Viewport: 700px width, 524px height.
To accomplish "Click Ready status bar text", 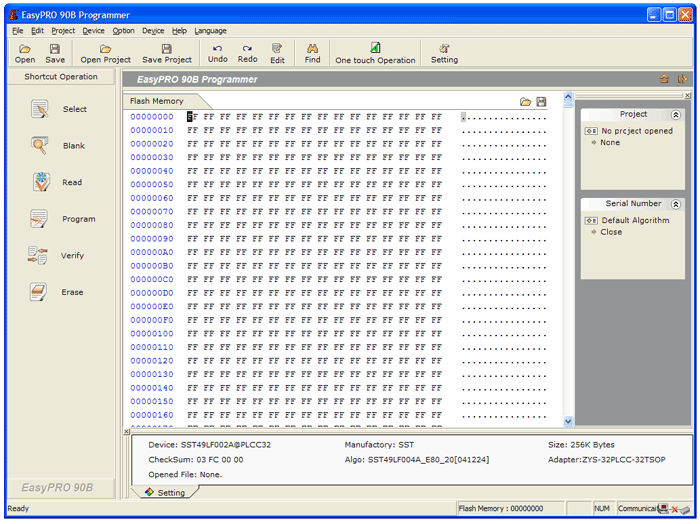I will (x=18, y=508).
